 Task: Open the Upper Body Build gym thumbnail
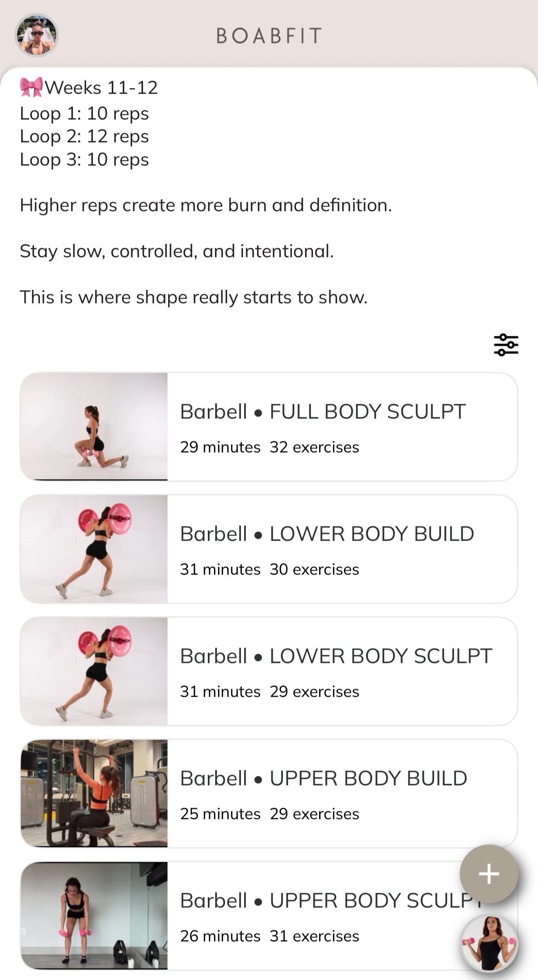coord(94,793)
